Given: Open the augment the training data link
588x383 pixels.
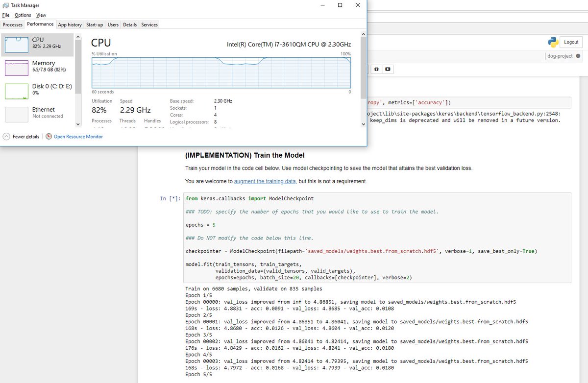Looking at the screenshot, I should coord(265,181).
